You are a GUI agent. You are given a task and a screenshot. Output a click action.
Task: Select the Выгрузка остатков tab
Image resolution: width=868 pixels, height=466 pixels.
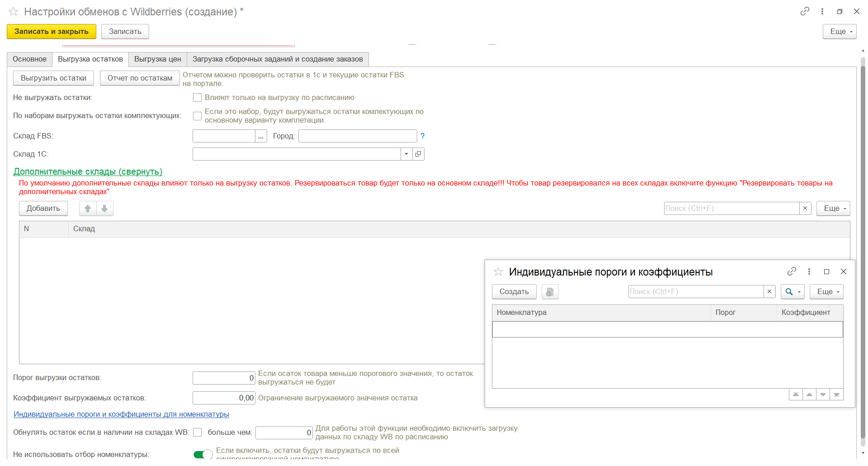(x=90, y=59)
